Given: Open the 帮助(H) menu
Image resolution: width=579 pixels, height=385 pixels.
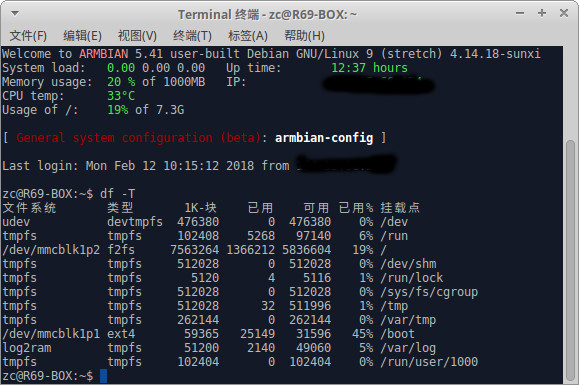Looking at the screenshot, I should coord(304,36).
